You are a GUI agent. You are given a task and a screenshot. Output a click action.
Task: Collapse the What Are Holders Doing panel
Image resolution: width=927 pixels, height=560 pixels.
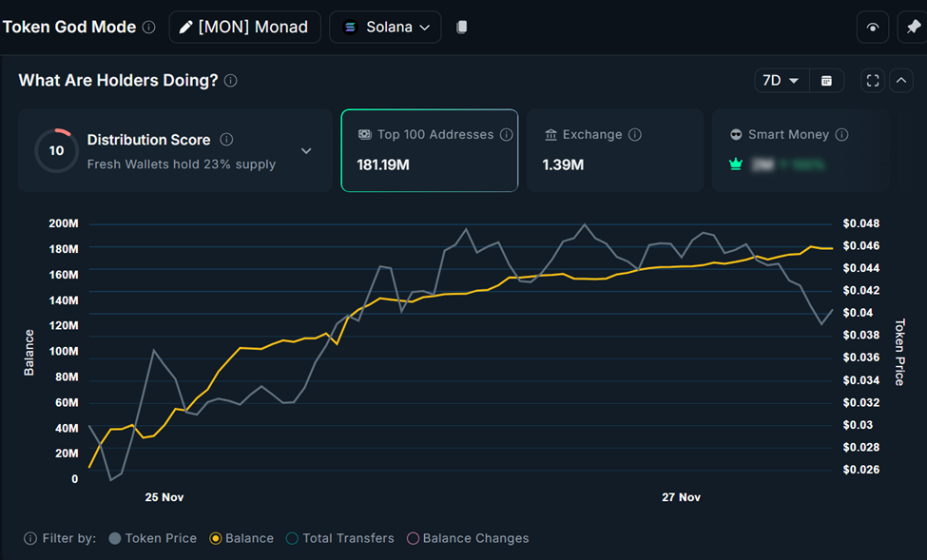(900, 81)
